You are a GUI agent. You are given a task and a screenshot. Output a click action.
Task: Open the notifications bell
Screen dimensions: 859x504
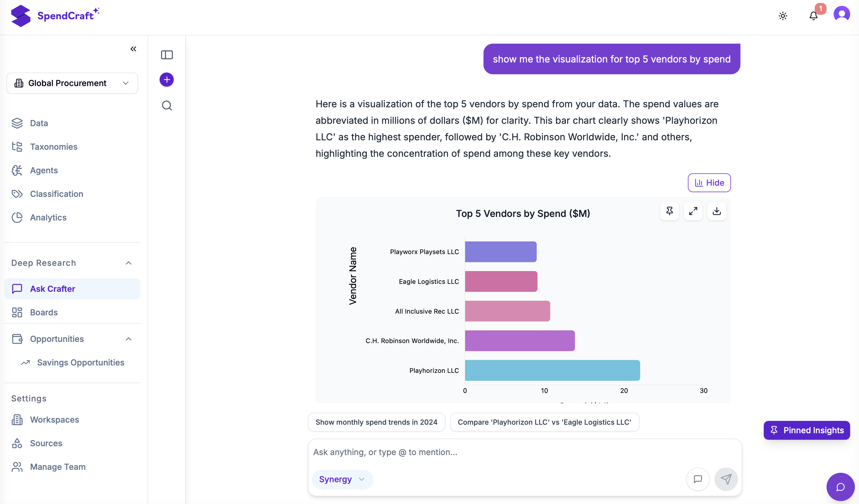[813, 16]
